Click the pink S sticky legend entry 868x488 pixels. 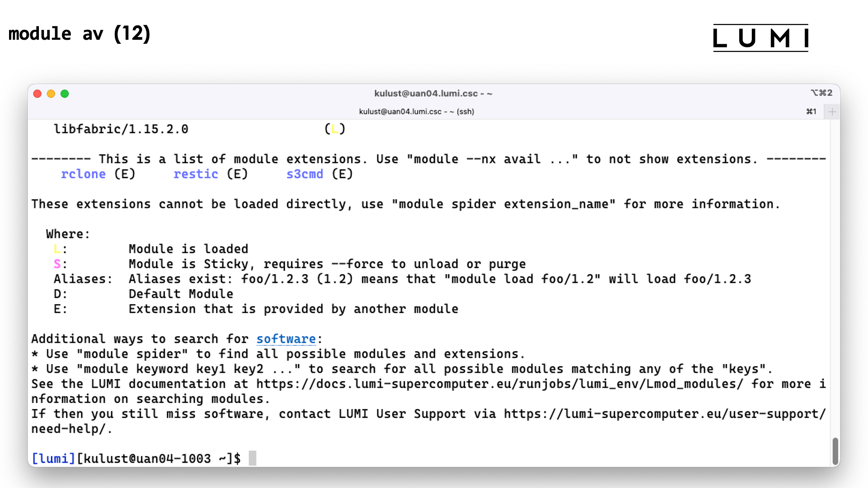(57, 264)
